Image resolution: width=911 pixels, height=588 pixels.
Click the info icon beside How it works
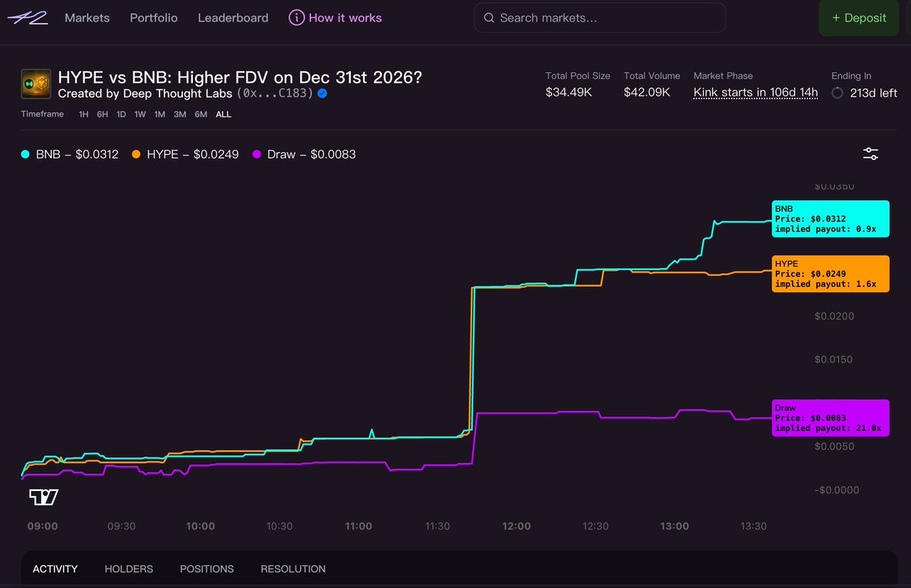pos(297,17)
